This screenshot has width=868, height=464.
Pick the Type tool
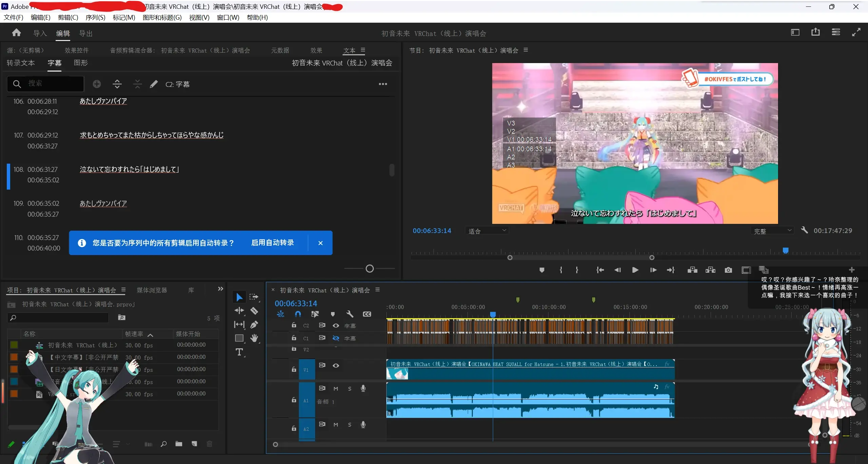tap(239, 352)
